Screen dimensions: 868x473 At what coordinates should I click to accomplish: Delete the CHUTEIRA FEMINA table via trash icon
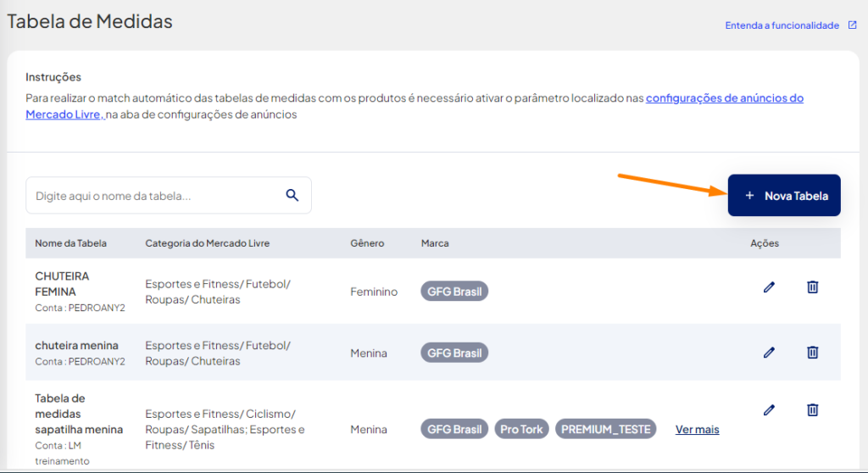click(x=812, y=287)
